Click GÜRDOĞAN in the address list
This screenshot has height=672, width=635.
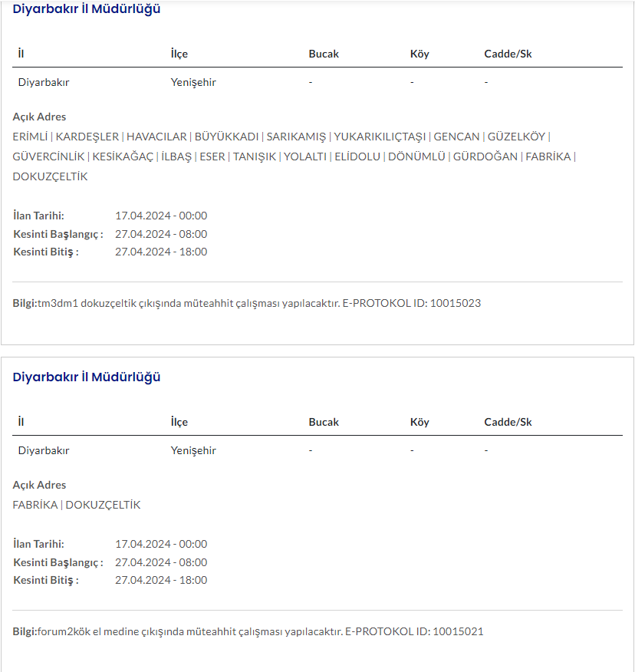(485, 156)
